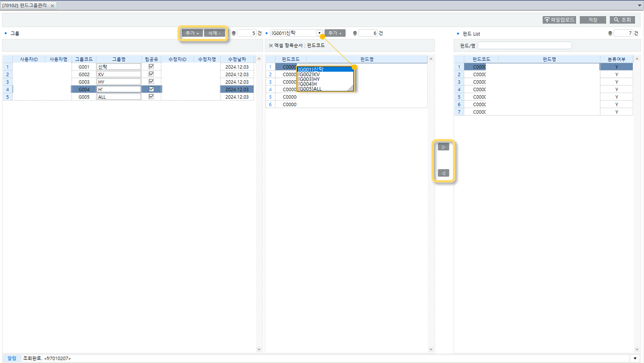Toggle 팀공유 checkbox for group G001
The image size is (644, 363).
click(x=151, y=67)
